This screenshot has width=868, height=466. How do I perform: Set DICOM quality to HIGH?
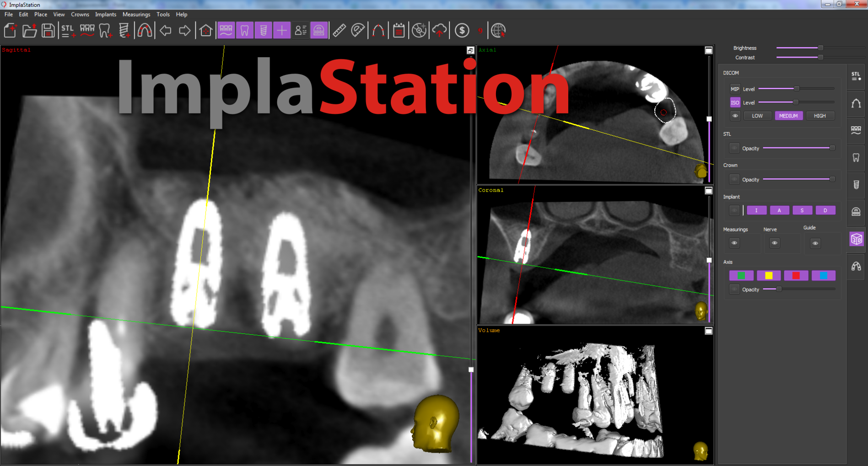pos(820,116)
